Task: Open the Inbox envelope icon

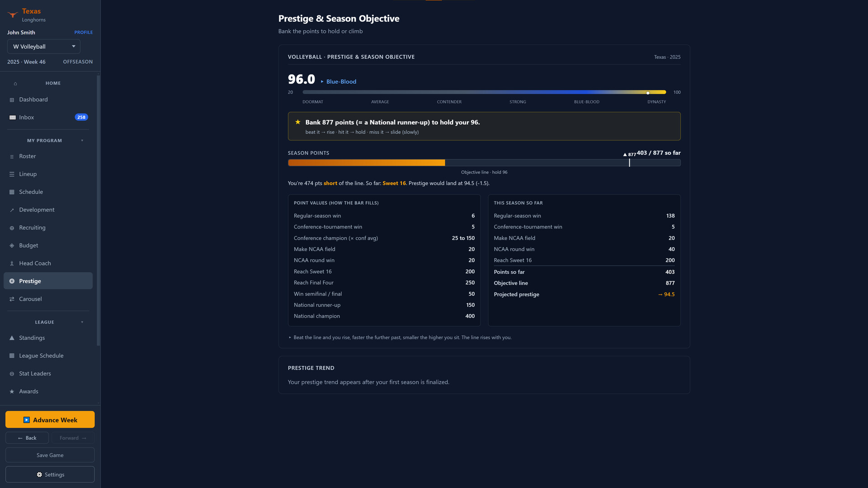Action: [x=12, y=117]
